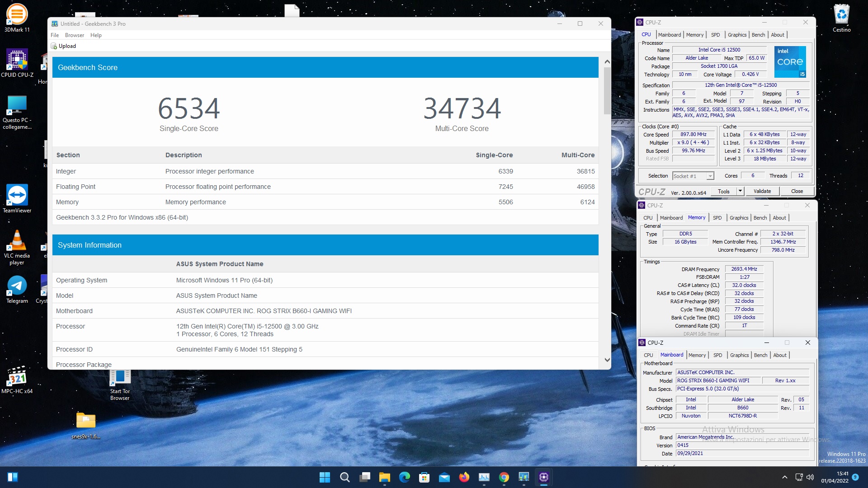868x488 pixels.
Task: Click the Core Speed 897.80 MHz value
Action: 693,134
